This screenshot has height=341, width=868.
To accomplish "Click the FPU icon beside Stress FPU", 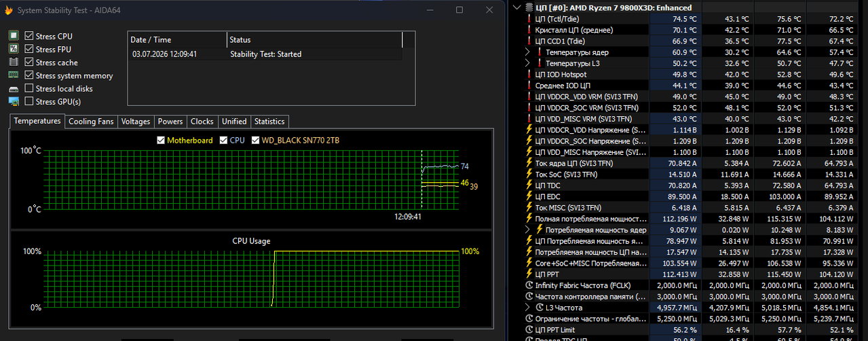I will (x=14, y=49).
